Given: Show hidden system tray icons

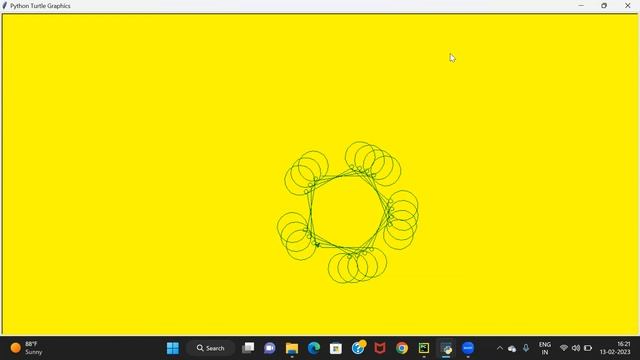Looking at the screenshot, I should click(500, 348).
